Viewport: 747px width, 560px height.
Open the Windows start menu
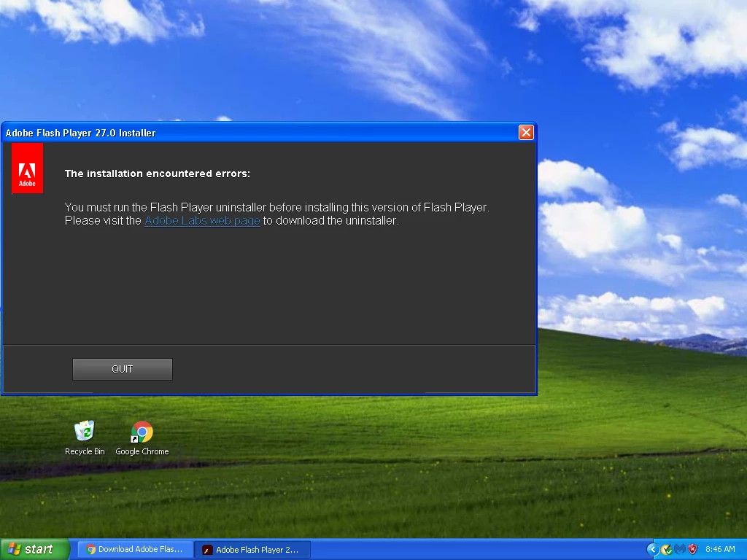35,549
